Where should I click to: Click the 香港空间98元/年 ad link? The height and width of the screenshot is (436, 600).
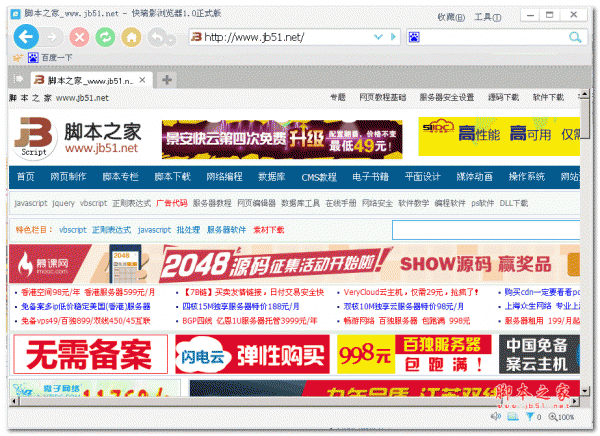point(51,292)
